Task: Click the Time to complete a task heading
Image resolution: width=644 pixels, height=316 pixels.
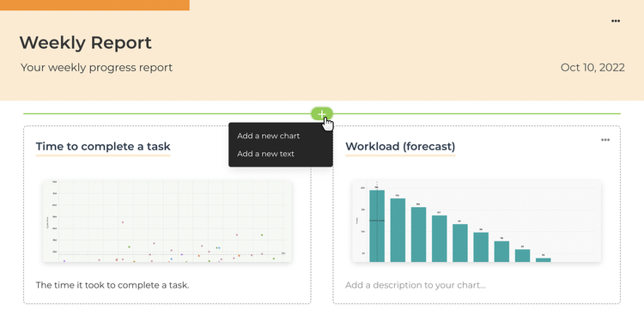Action: [103, 147]
